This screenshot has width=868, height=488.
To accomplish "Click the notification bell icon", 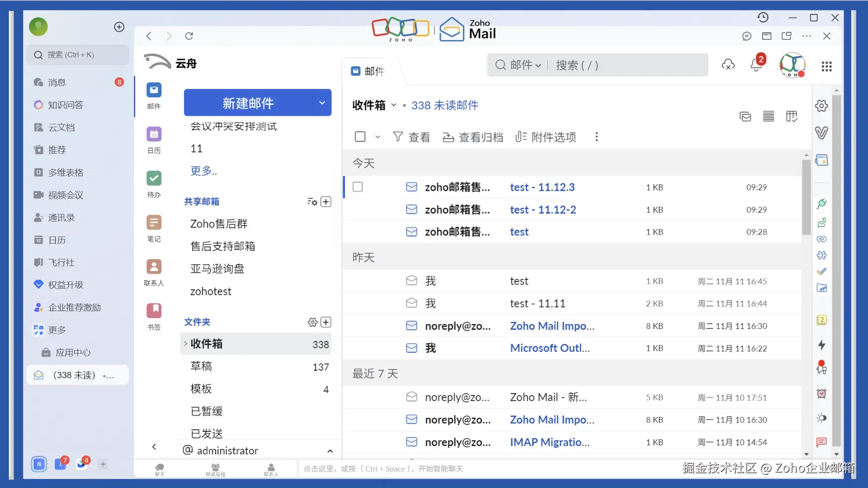I will tap(757, 65).
